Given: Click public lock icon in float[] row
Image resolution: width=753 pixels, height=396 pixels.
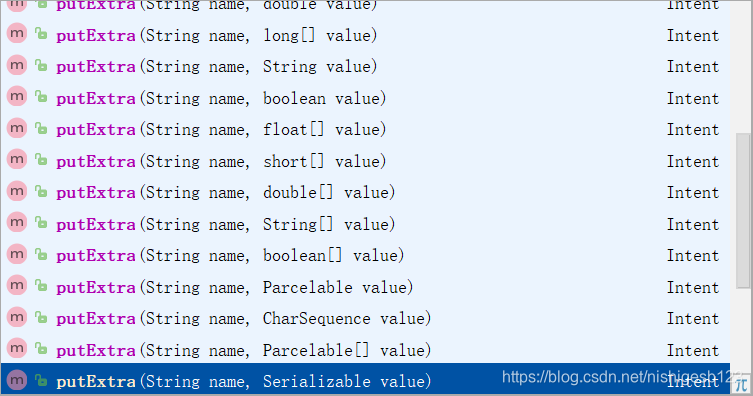Looking at the screenshot, I should click(x=41, y=128).
